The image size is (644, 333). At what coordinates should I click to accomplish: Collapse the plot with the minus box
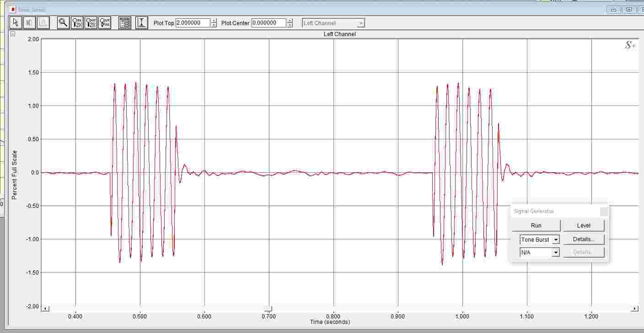13,34
